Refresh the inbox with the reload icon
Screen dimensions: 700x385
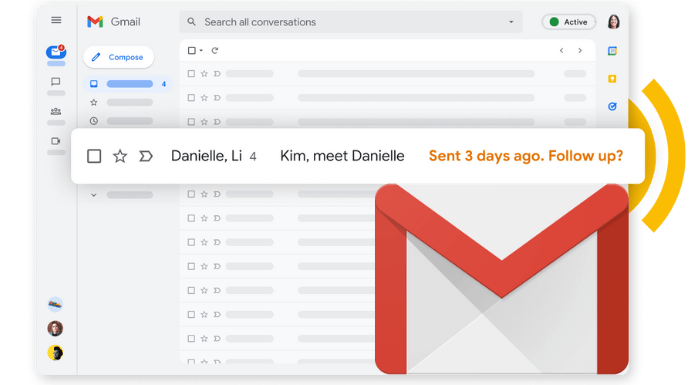point(215,50)
